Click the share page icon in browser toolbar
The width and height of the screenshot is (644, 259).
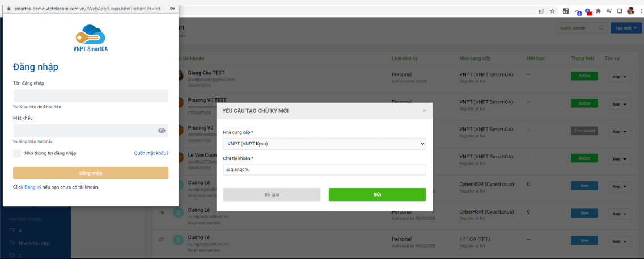tap(542, 11)
